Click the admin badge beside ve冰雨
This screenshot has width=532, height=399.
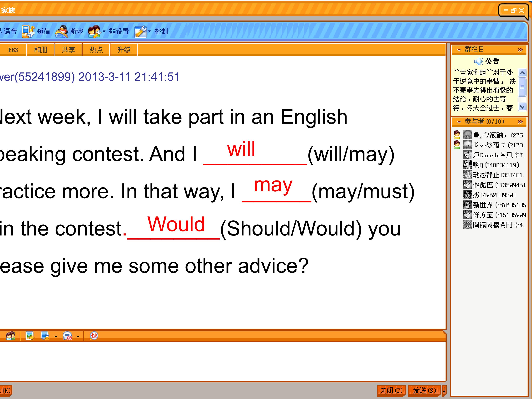457,145
